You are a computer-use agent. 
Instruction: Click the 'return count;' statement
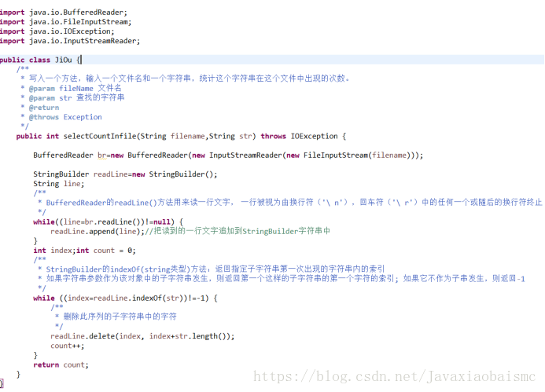[61, 365]
